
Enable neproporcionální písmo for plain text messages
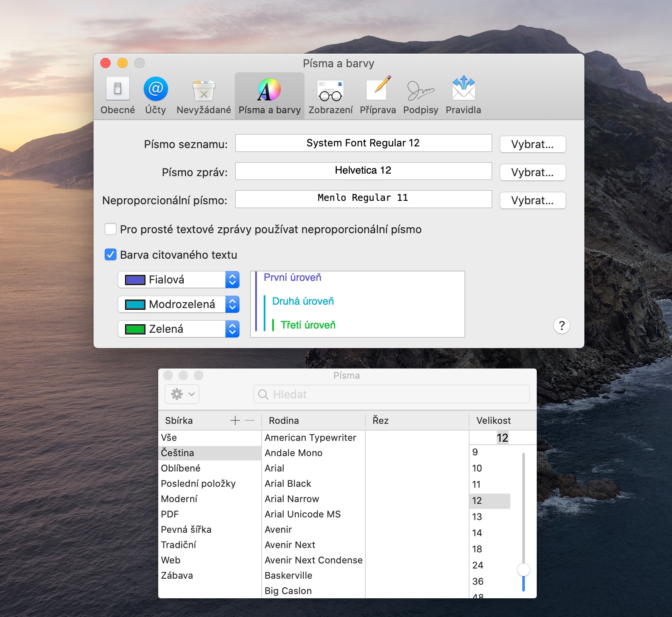point(111,229)
